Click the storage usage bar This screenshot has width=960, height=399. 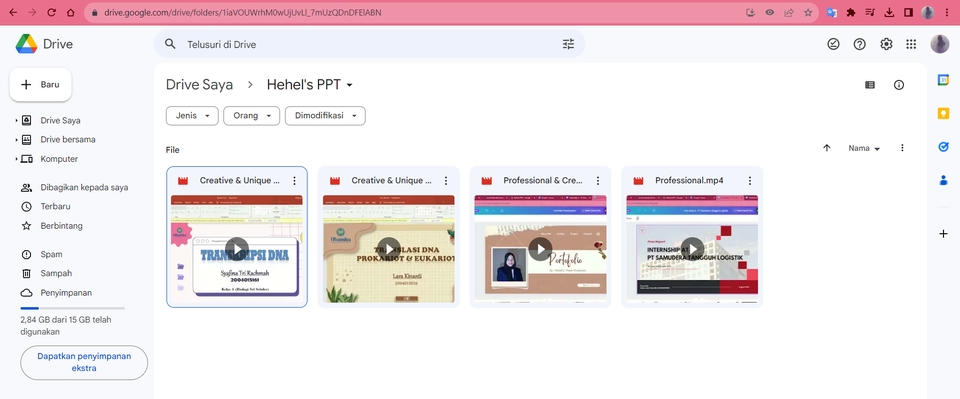72,308
